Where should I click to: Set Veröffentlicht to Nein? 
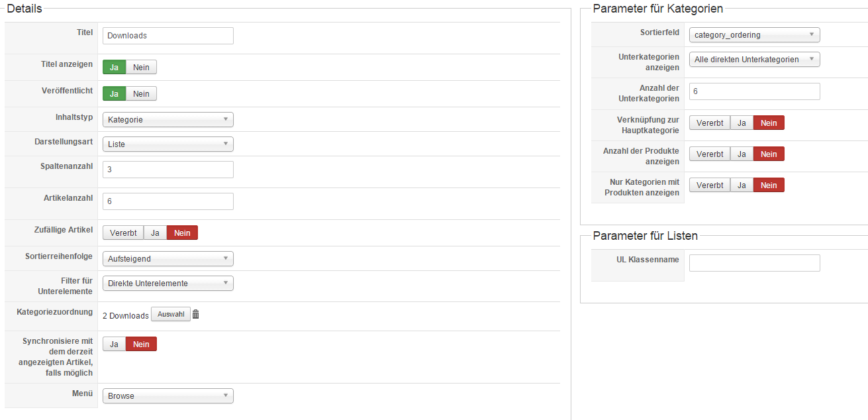pos(141,94)
